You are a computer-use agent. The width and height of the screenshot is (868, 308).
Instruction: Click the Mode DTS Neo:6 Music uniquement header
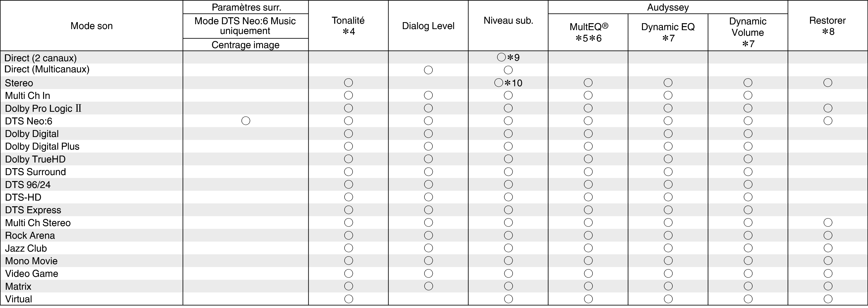(245, 26)
